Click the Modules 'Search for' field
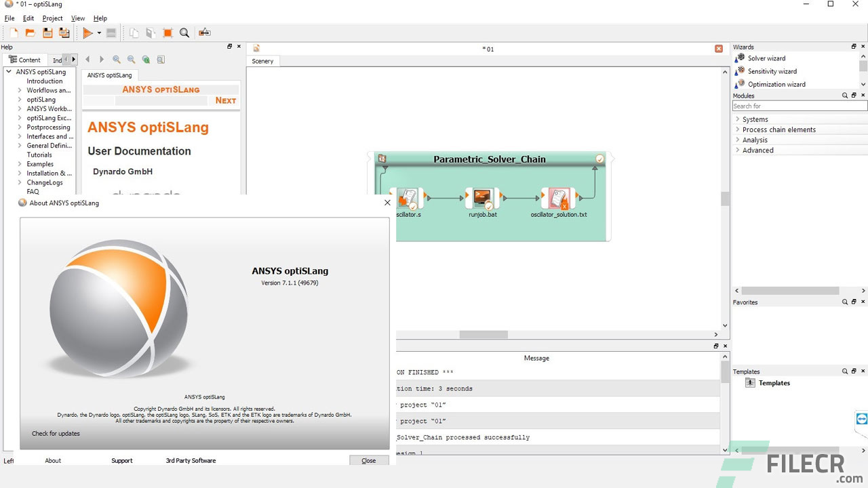 point(800,106)
